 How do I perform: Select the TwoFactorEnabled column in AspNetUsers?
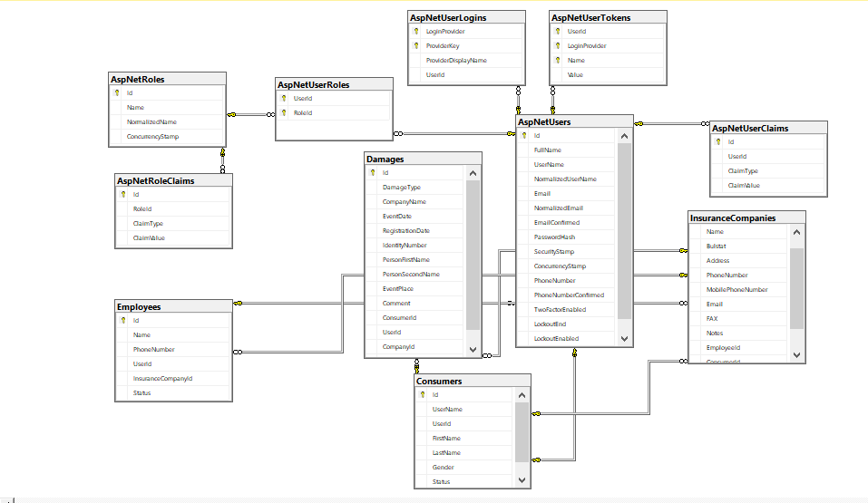click(x=567, y=309)
